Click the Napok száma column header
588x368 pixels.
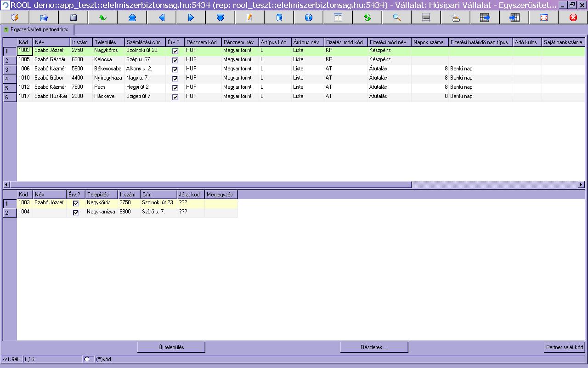point(430,42)
